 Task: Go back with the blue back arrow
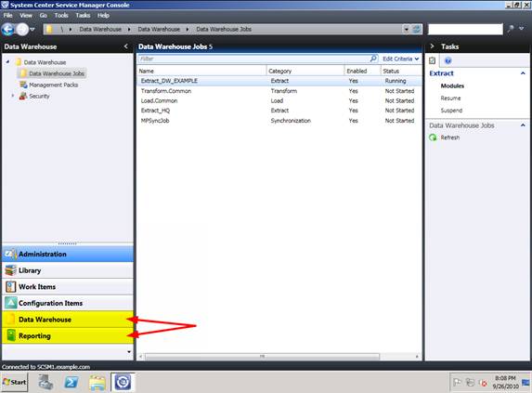[7, 30]
